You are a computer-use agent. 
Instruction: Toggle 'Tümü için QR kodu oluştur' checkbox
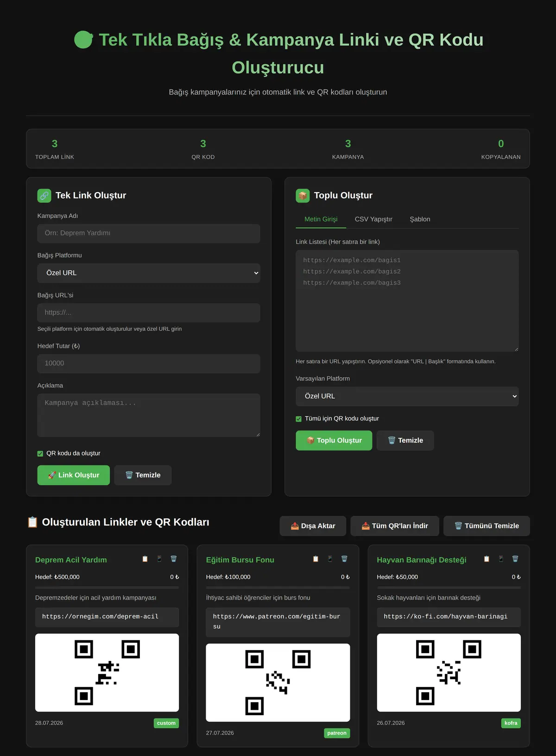(x=299, y=419)
